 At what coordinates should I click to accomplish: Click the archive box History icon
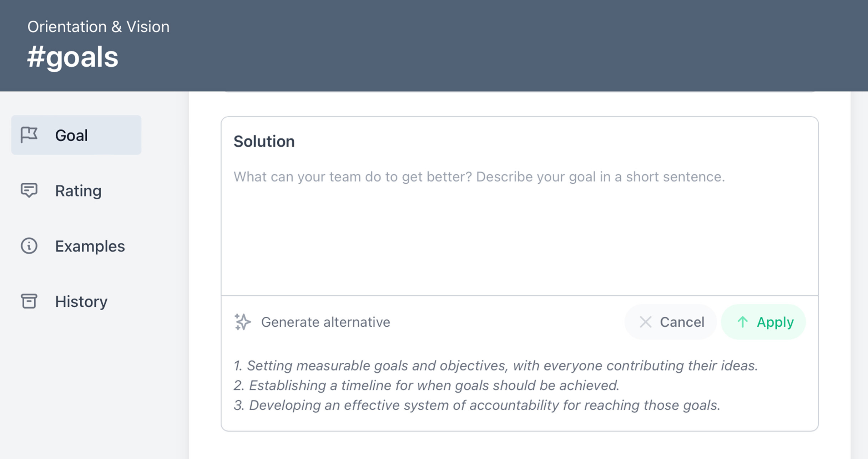click(29, 301)
